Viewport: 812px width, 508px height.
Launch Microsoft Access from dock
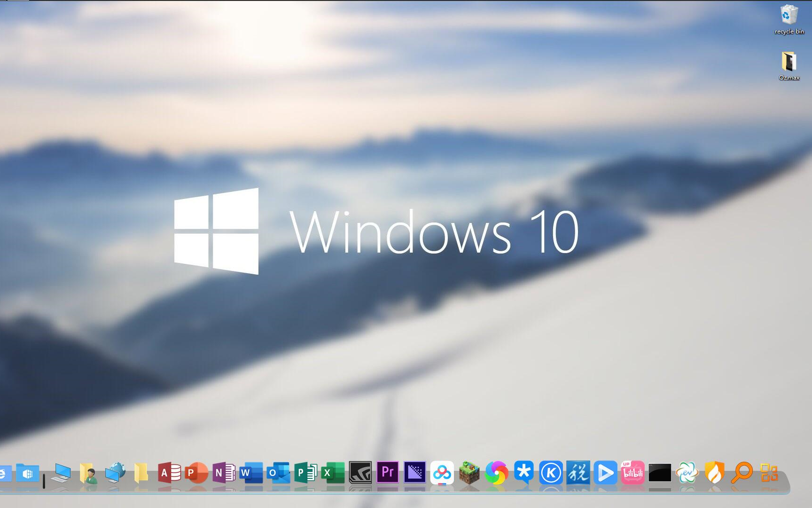click(170, 473)
